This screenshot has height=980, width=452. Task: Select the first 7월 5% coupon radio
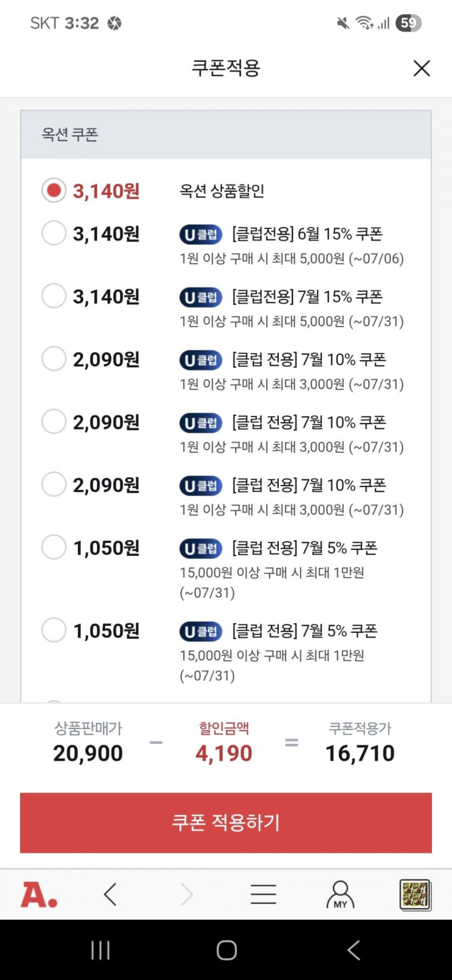pyautogui.click(x=54, y=548)
